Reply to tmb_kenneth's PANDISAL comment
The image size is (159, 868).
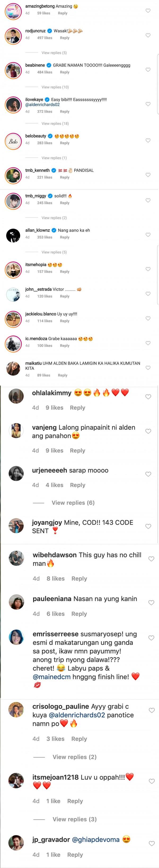64,178
